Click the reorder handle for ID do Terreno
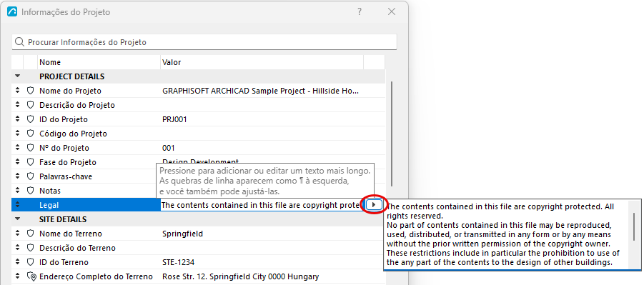 [17, 262]
